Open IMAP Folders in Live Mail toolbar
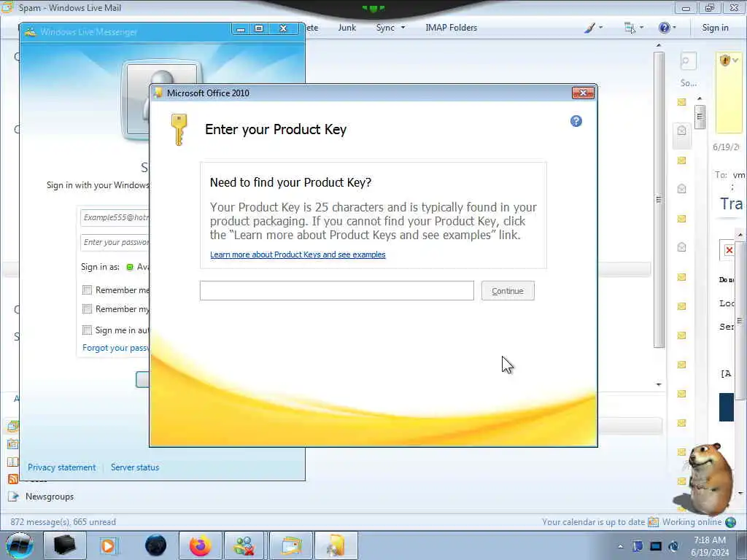The width and height of the screenshot is (747, 560). 451,28
